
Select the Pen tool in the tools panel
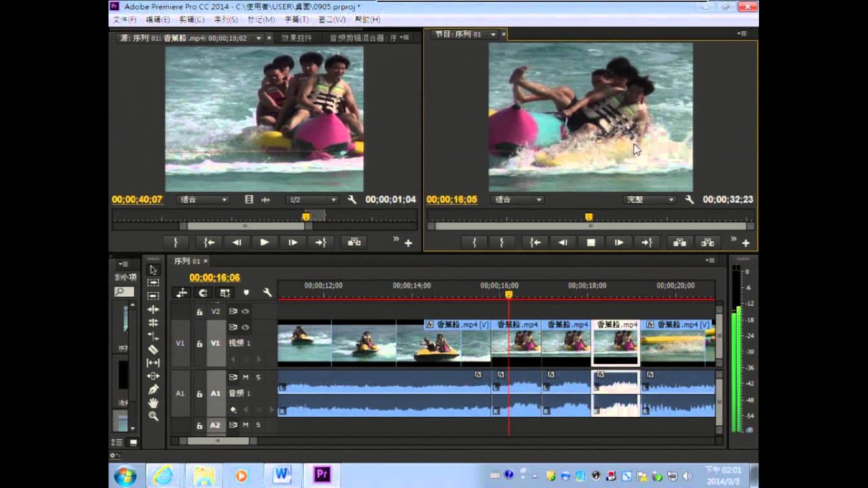click(153, 390)
